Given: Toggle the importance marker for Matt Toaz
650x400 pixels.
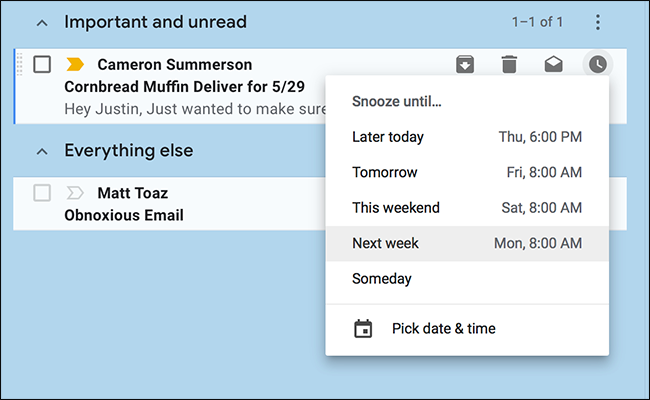Looking at the screenshot, I should (x=75, y=193).
